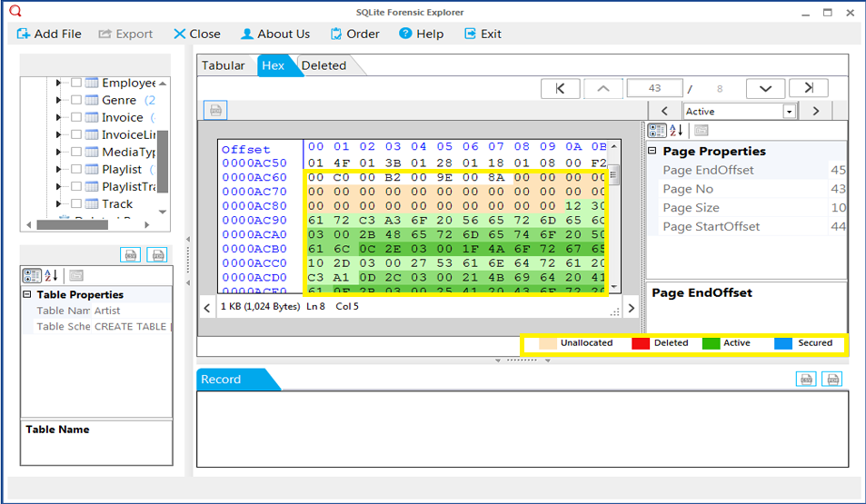Screen dimensions: 866x504
Task: Click the left arrow beside Active dropdown
Action: point(664,111)
